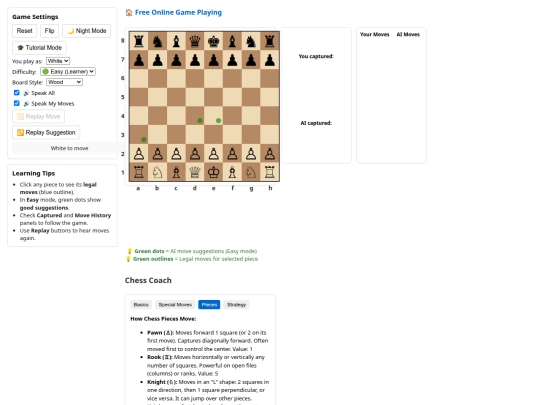Select the white bishop on f1
This screenshot has width=540, height=405.
[232, 172]
